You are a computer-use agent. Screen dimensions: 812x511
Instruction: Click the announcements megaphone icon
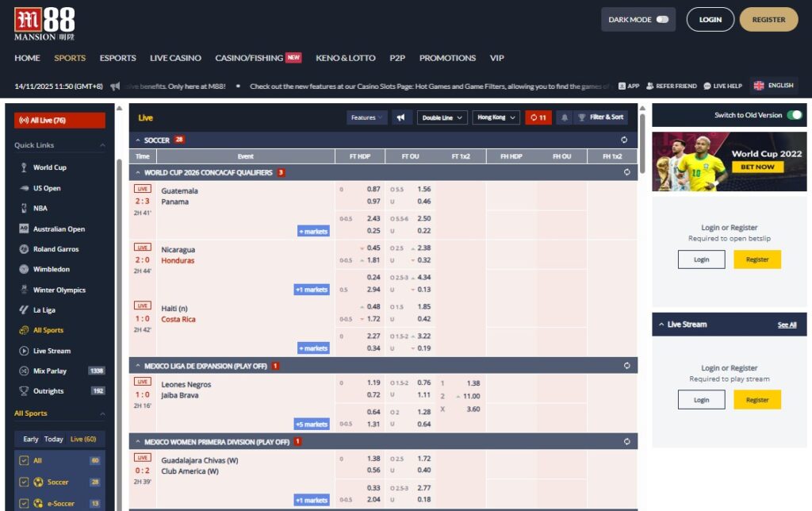401,117
